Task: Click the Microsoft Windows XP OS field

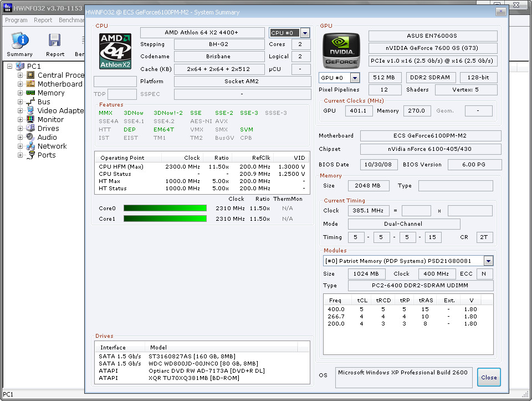Action: tap(404, 377)
